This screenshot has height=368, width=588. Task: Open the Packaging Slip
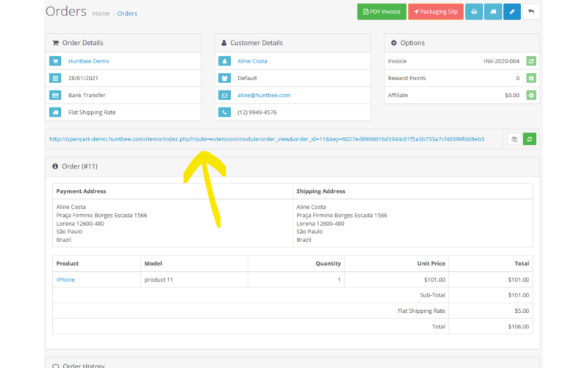[x=435, y=12]
